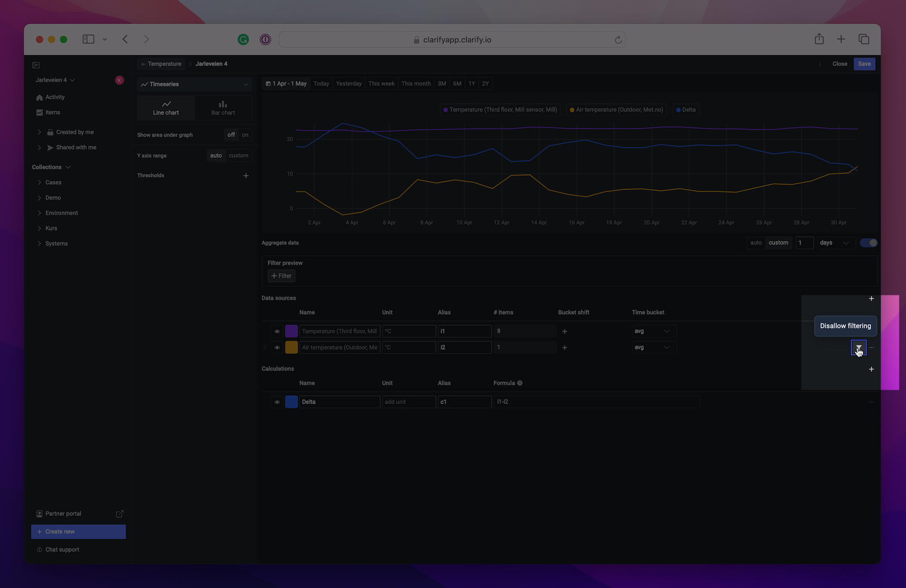Open Activity in the sidebar

[55, 97]
